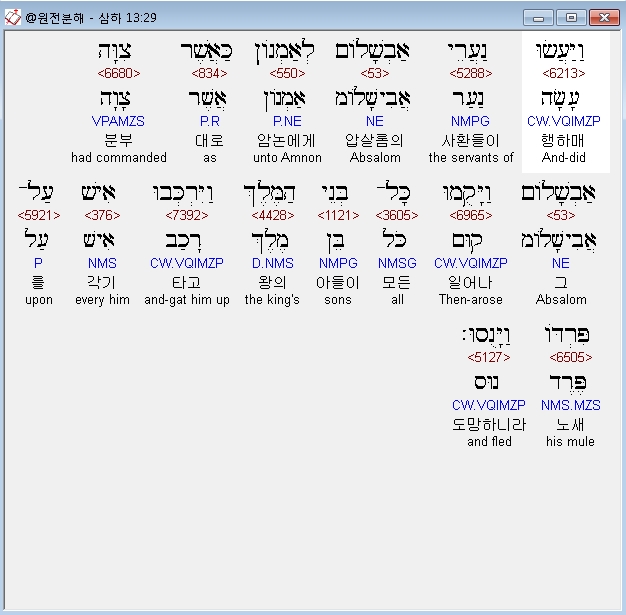The image size is (626, 615).
Task: Select the Korean gloss 왕의
Action: click(272, 283)
